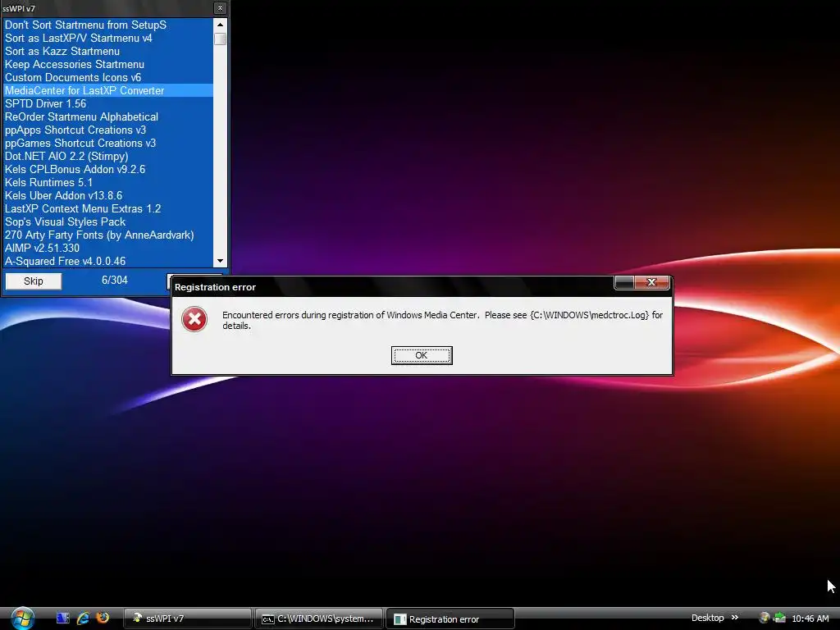This screenshot has height=630, width=840.
Task: Switch to C:\WINDOWS\system taskbar button
Action: [x=319, y=619]
